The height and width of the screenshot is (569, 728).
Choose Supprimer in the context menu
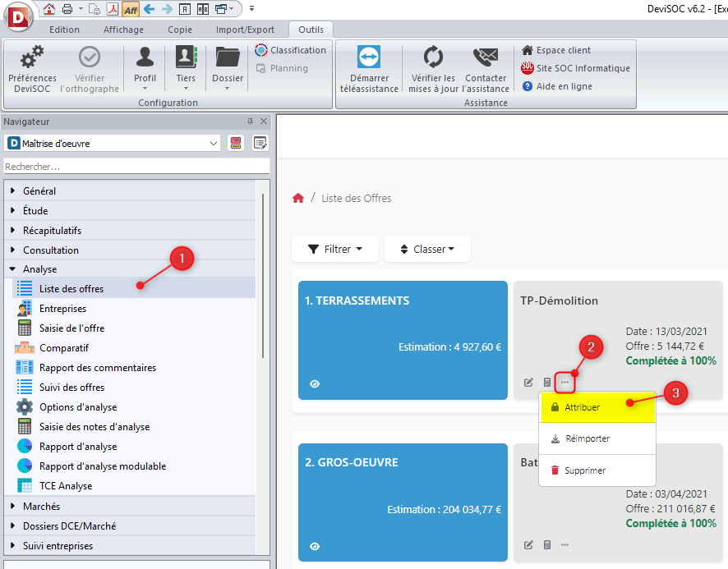pyautogui.click(x=584, y=470)
